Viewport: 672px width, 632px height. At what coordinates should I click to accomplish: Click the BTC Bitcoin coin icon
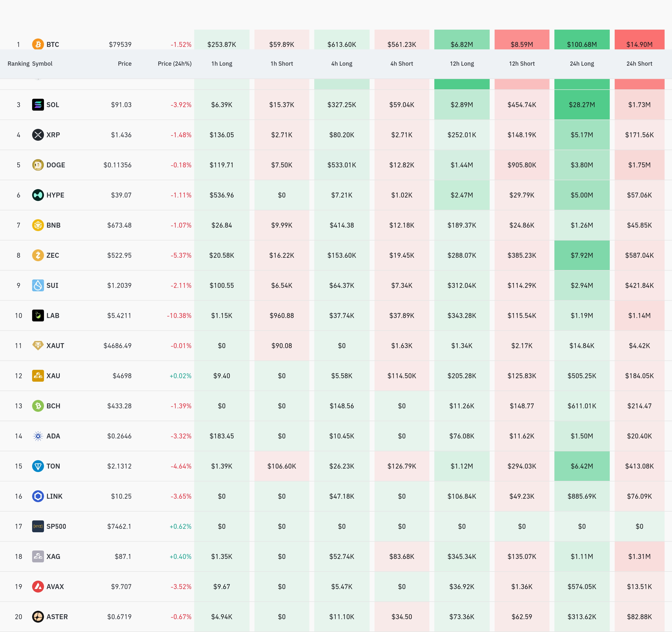click(38, 44)
